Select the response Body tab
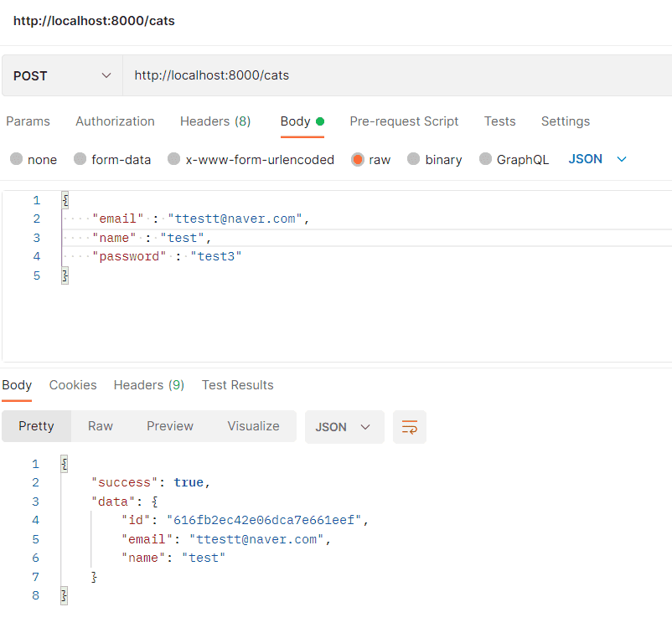The width and height of the screenshot is (672, 638). (17, 385)
